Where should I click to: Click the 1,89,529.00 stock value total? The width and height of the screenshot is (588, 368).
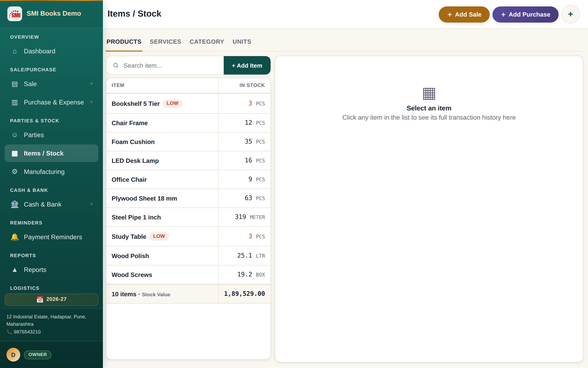(x=244, y=294)
